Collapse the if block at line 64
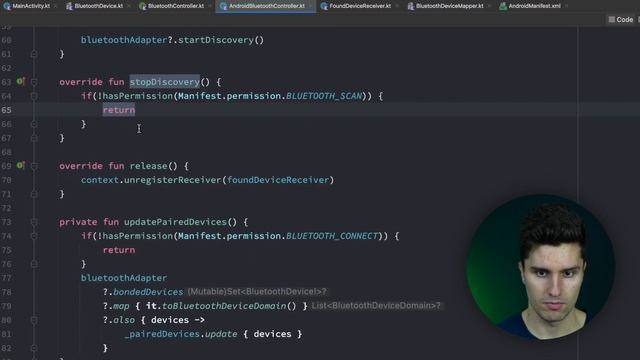The image size is (640, 360). tap(34, 96)
